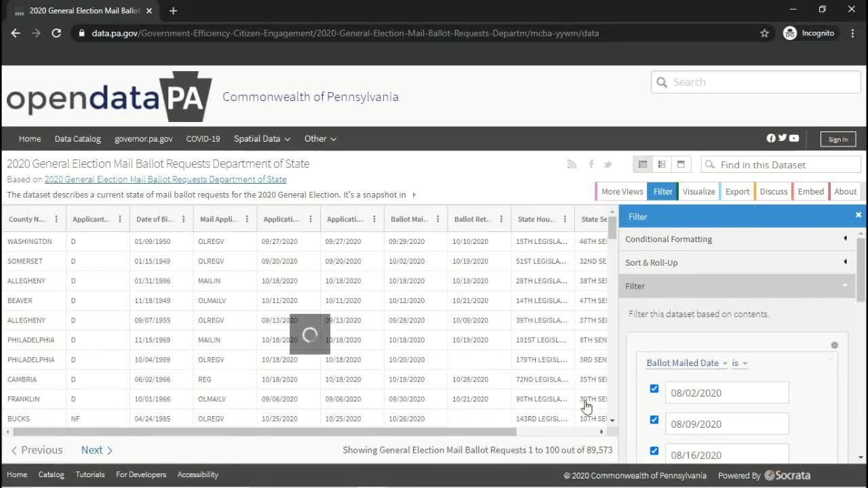Screen dimensions: 868x488
Task: Open a new browser tab with the plus button
Action: point(173,10)
